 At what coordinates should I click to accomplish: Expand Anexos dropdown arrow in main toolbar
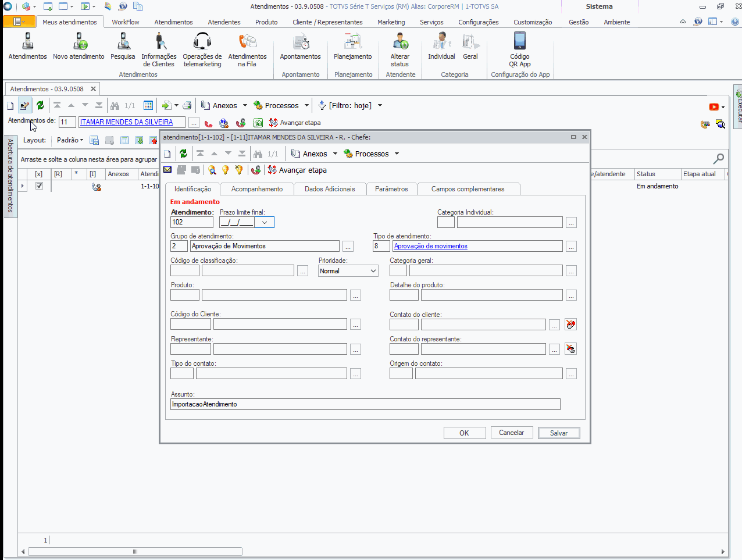[x=245, y=105]
